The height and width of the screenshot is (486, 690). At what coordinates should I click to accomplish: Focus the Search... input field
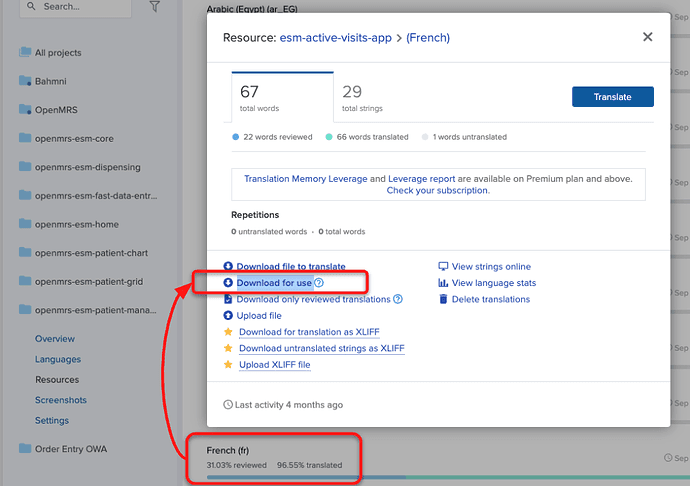point(75,7)
